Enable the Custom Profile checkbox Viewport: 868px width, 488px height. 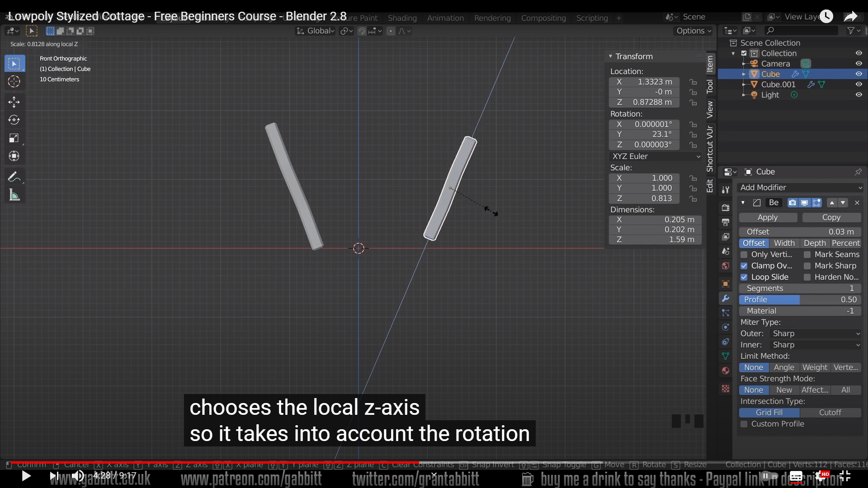[x=744, y=424]
